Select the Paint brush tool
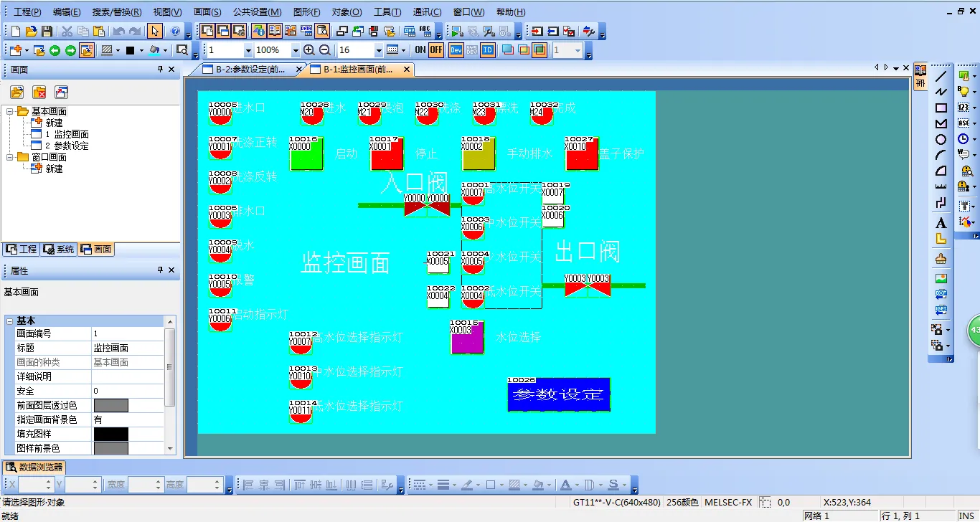The image size is (980, 522). tap(941, 259)
